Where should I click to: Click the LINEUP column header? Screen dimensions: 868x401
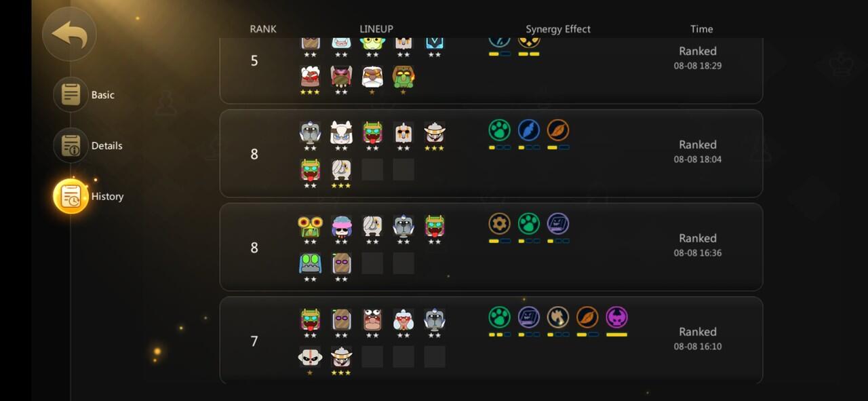point(376,29)
